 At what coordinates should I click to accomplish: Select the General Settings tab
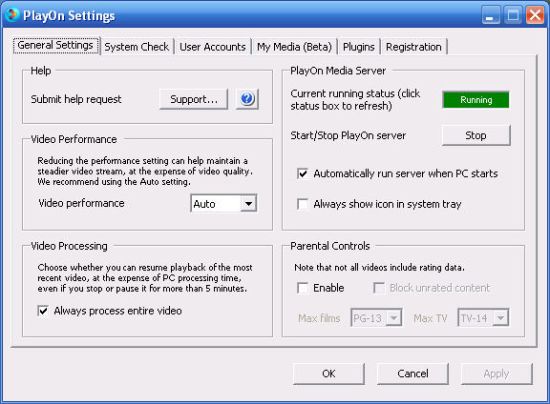coord(55,45)
